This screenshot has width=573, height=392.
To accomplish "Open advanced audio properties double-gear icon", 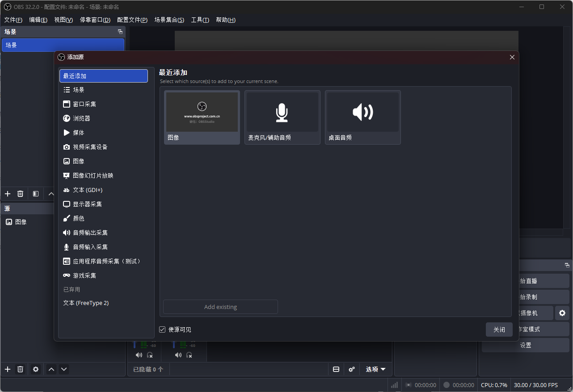I will pos(352,369).
